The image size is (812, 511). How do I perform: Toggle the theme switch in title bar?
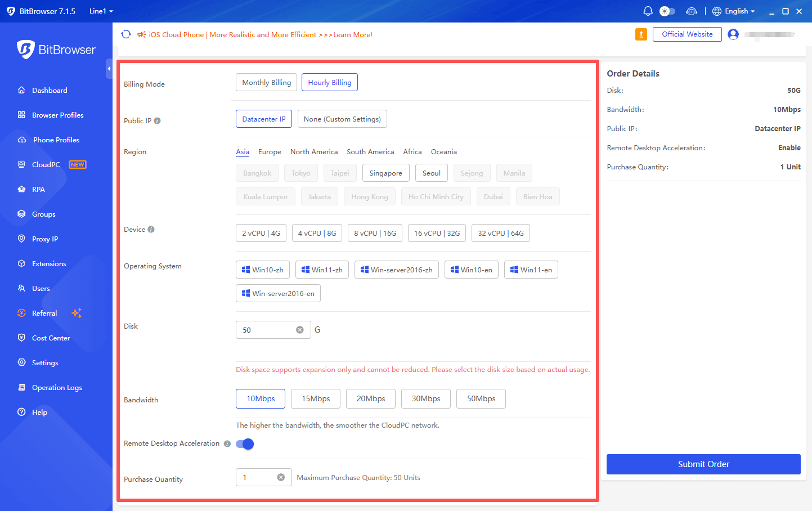point(667,11)
